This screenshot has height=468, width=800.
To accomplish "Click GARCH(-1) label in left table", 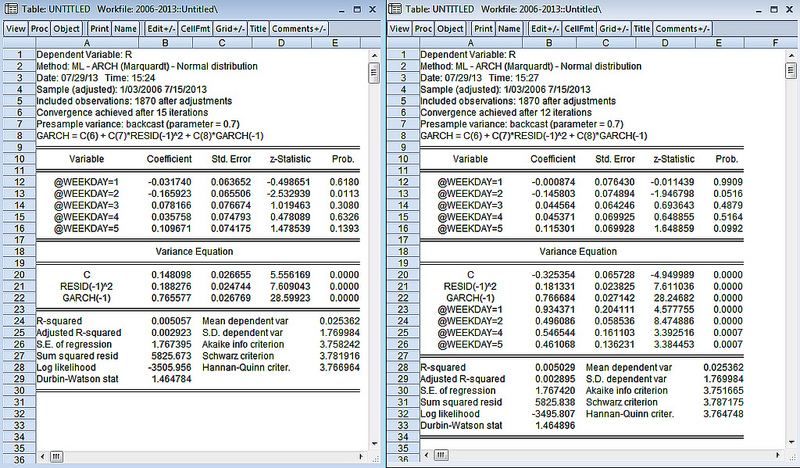I will [x=86, y=298].
